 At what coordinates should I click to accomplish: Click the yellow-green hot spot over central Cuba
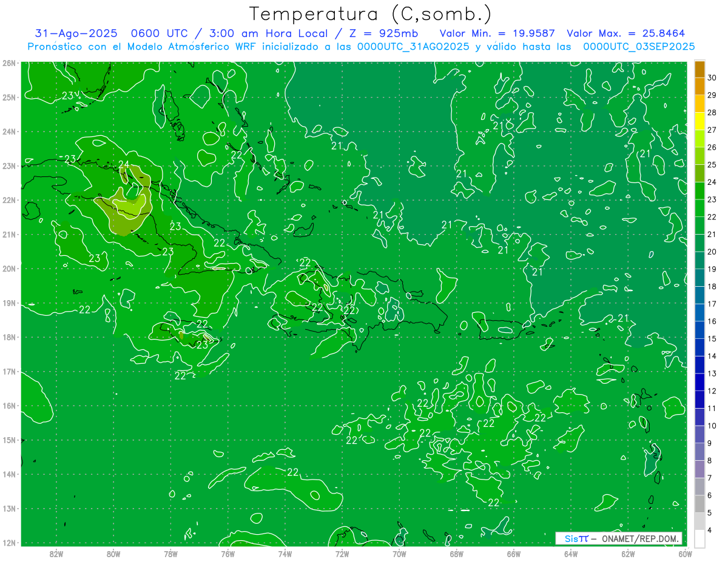[x=131, y=206]
